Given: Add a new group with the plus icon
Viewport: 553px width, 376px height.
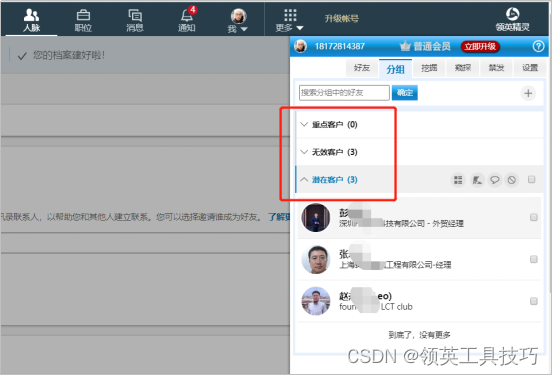Looking at the screenshot, I should click(x=528, y=93).
